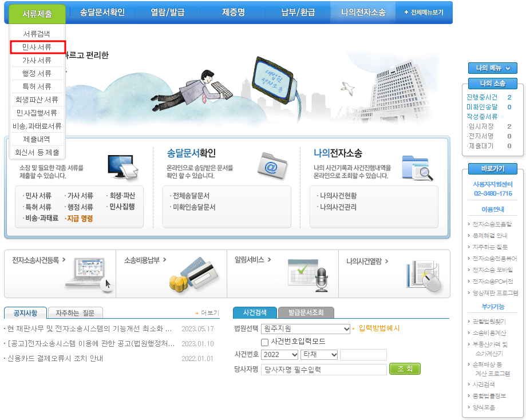Image resolution: width=526 pixels, height=420 pixels.
Task: Click the 더보기 plus link
Action: [207, 313]
